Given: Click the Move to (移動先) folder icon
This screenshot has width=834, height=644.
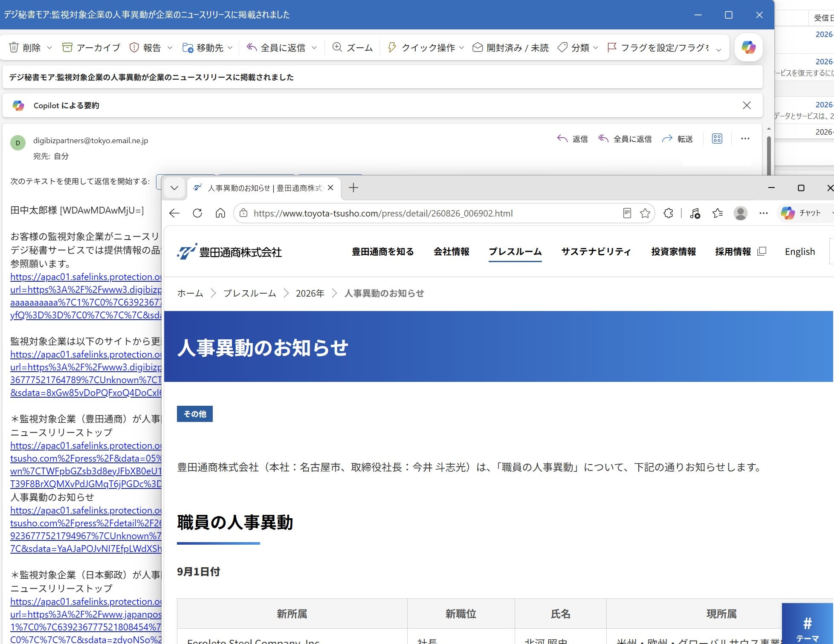Looking at the screenshot, I should pos(188,47).
